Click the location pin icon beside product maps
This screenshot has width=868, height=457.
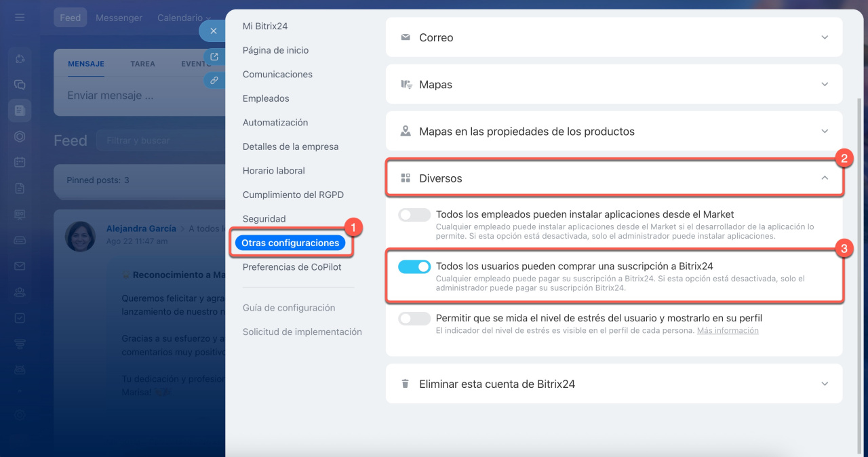(x=406, y=131)
